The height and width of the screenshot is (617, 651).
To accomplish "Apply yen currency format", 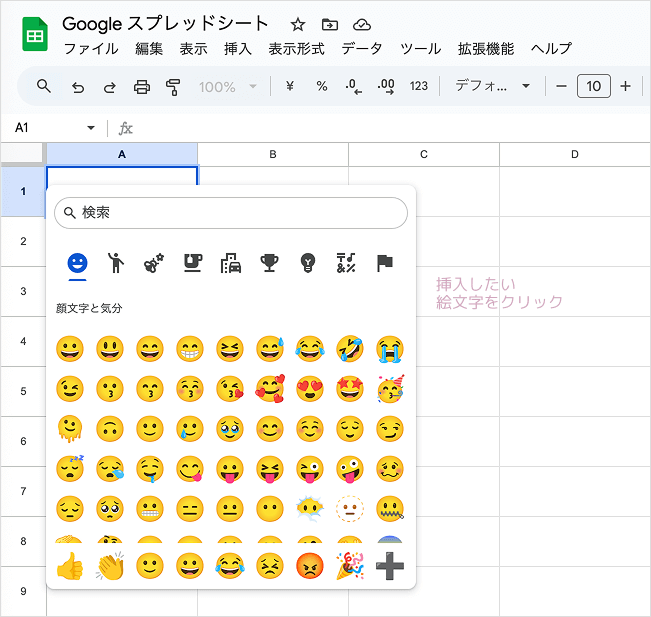I will [x=290, y=86].
